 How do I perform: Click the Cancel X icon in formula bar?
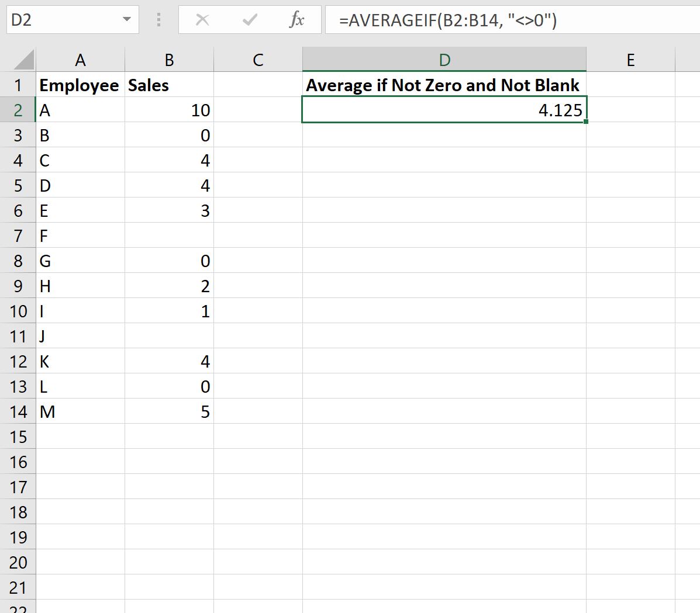[x=202, y=19]
